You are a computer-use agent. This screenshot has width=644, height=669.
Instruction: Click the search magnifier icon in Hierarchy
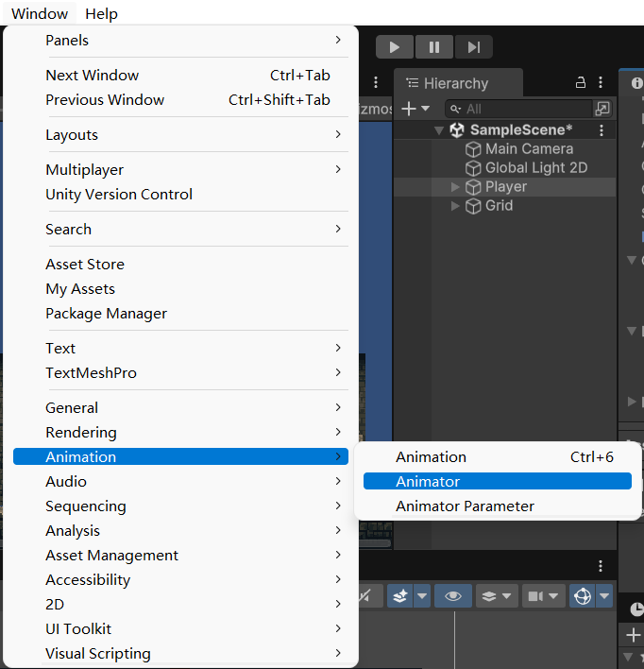pos(455,110)
